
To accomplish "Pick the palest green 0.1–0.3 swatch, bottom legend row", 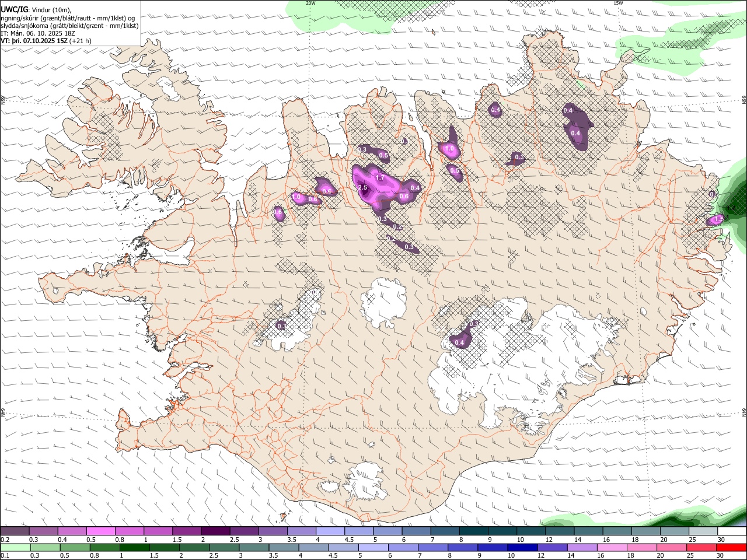I will (15, 547).
